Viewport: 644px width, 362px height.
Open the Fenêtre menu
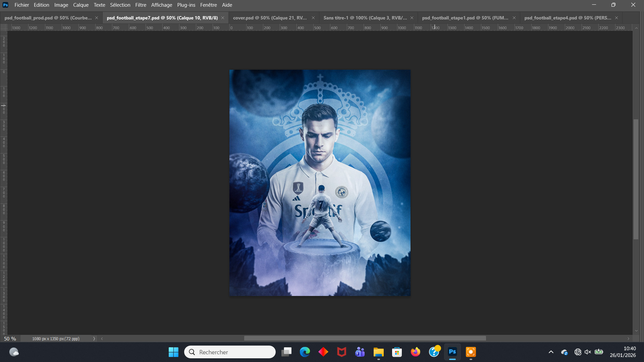click(x=208, y=5)
